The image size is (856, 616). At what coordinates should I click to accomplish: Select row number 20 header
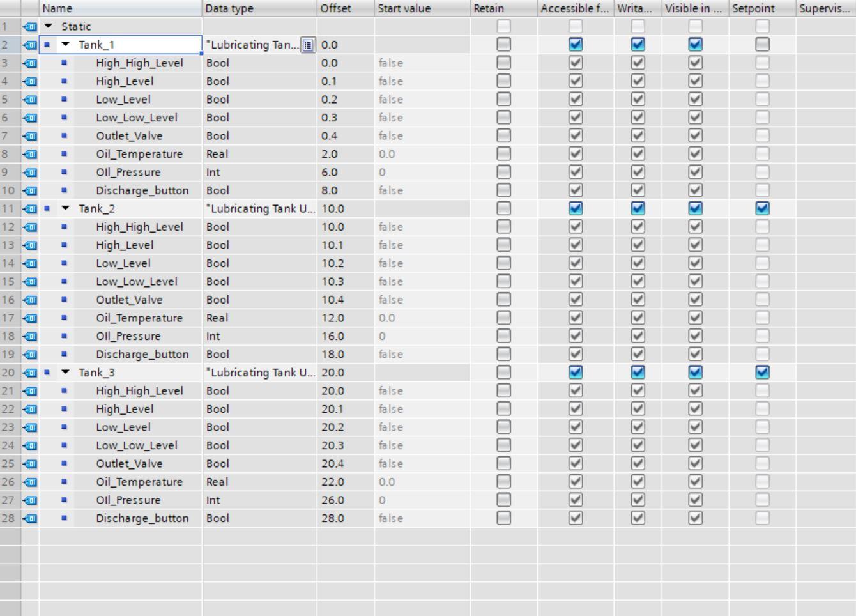pyautogui.click(x=10, y=373)
